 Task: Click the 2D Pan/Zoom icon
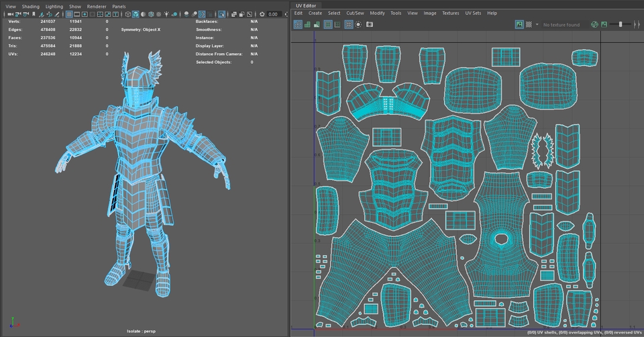tap(49, 14)
